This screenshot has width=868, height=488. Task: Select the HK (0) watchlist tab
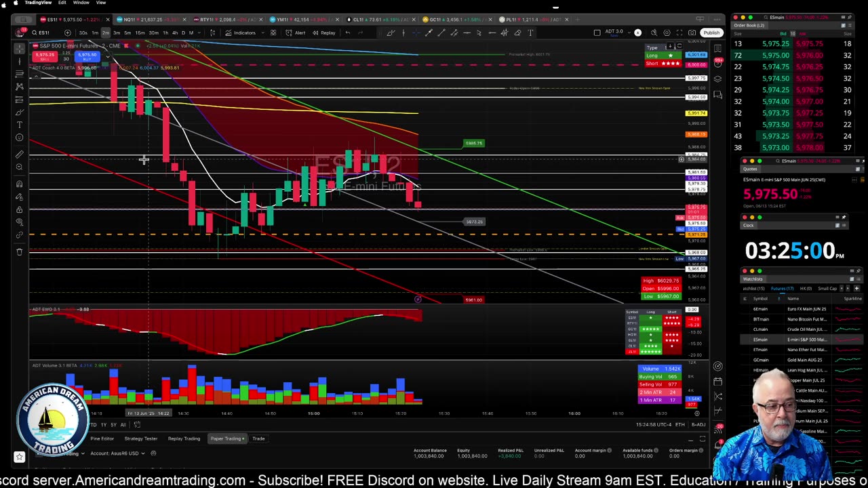[x=805, y=289]
